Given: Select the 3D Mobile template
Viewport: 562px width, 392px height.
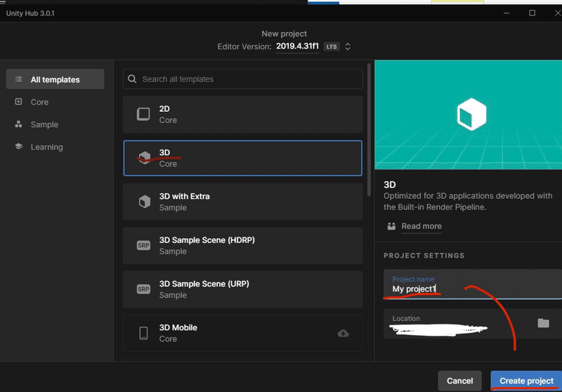Looking at the screenshot, I should 242,333.
